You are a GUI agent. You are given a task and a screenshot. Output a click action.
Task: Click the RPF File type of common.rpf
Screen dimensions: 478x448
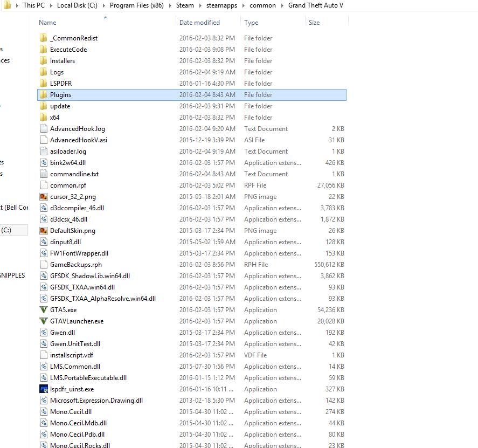pos(255,185)
